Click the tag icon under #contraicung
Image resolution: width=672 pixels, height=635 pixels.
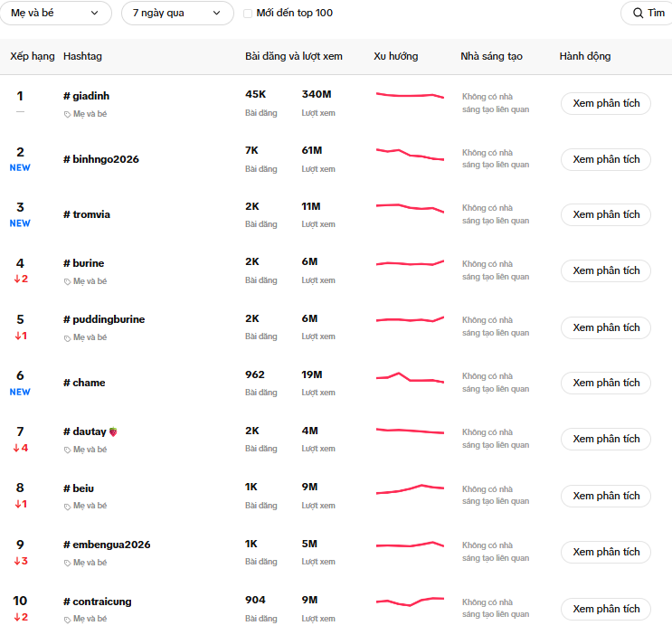pyautogui.click(x=68, y=620)
